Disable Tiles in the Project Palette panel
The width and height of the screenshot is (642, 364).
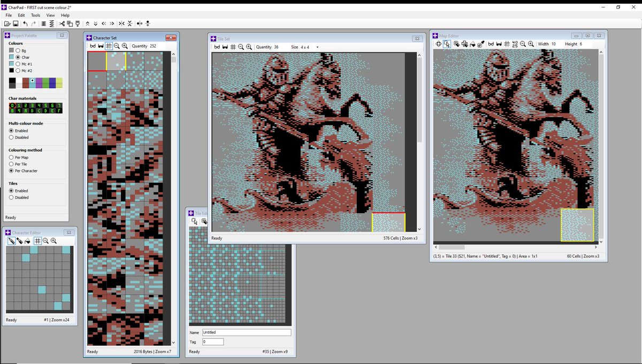click(11, 197)
